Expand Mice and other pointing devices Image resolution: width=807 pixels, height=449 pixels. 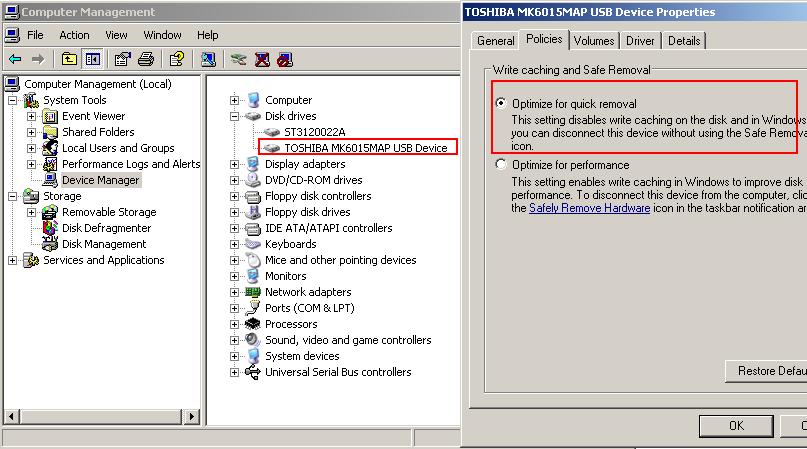click(235, 261)
